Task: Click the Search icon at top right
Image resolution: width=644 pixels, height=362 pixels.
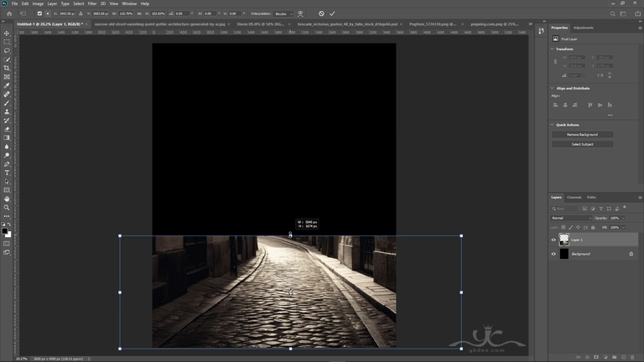Action: pos(612,13)
